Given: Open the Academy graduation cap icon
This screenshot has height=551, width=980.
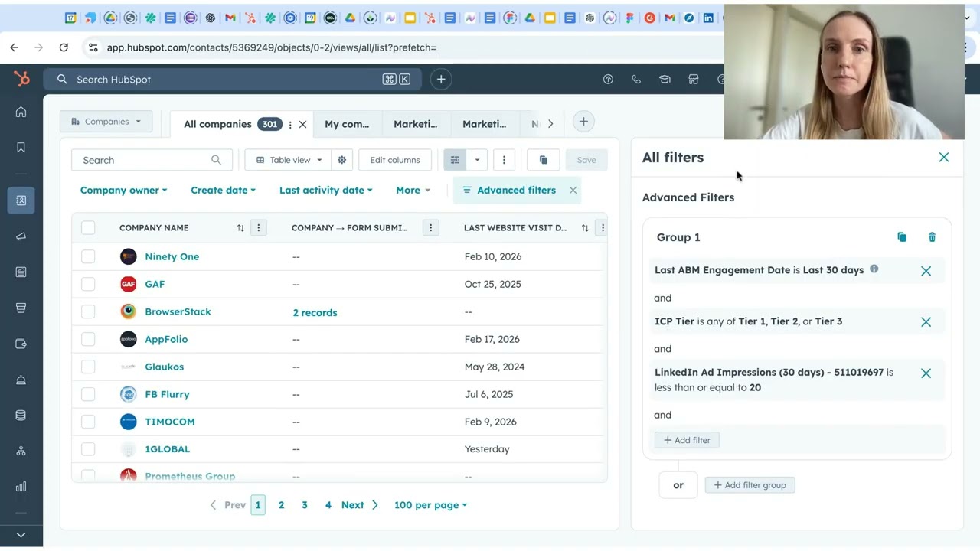Looking at the screenshot, I should click(665, 79).
